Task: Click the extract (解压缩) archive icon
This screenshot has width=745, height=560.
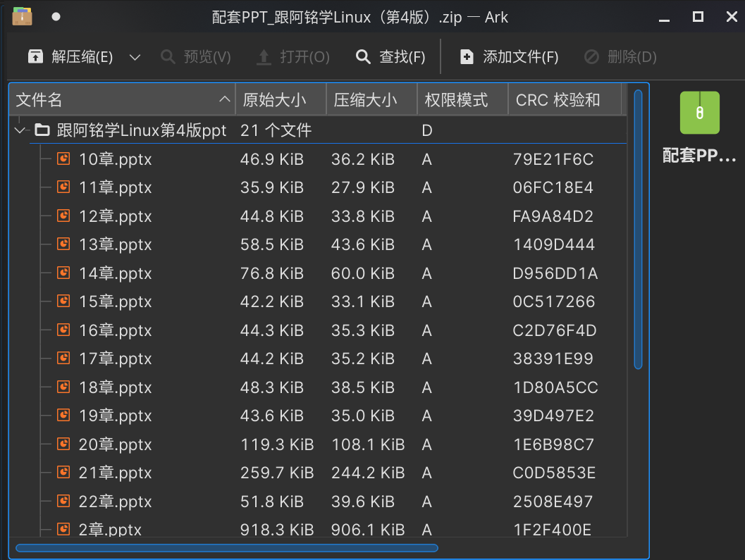Action: 36,56
